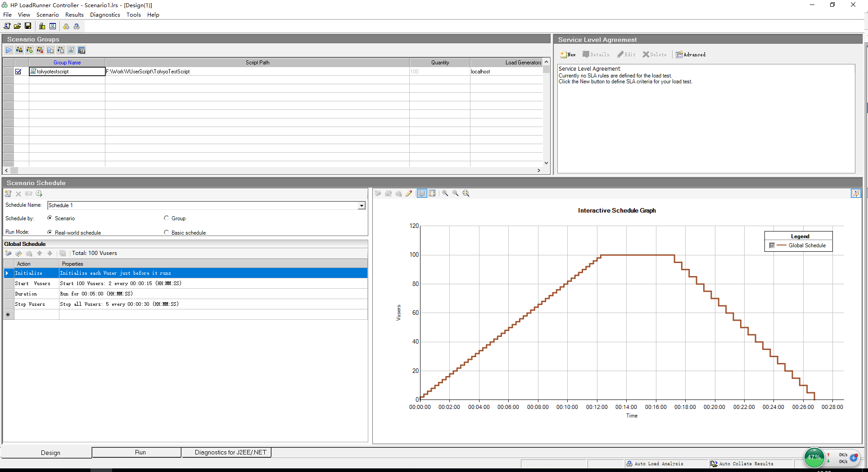Screen dimensions: 868x472
Task: Click the pencil edit mode icon above the graph
Action: coord(409,193)
